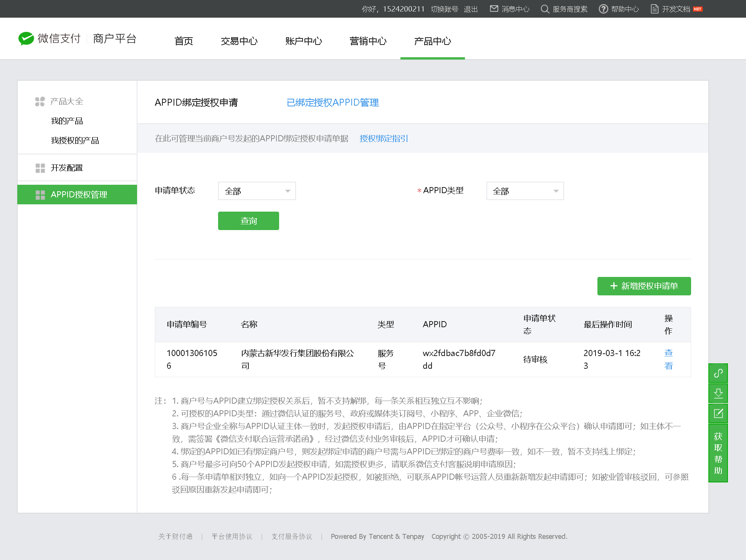Switch to 已绑定授权APPID管理 tab
This screenshot has width=746, height=560.
click(332, 103)
